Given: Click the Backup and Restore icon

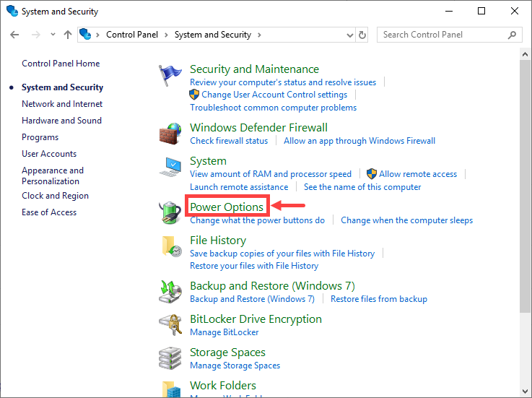Looking at the screenshot, I should tap(170, 292).
